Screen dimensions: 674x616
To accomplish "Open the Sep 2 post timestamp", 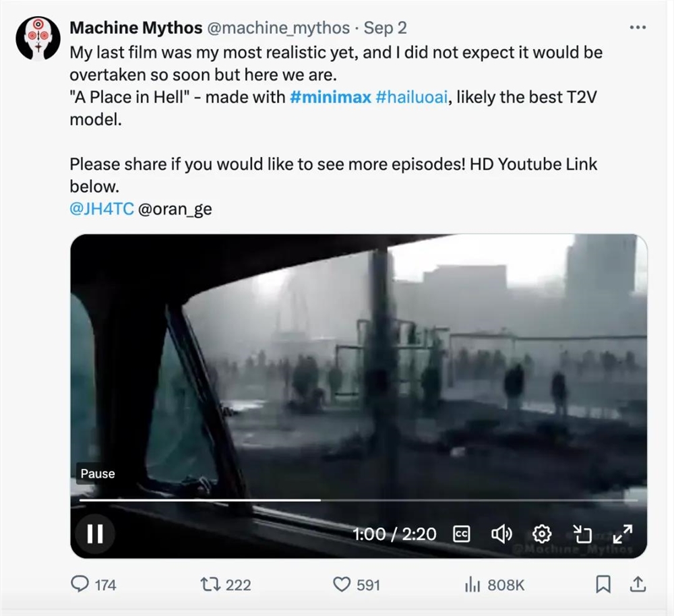I will point(385,28).
